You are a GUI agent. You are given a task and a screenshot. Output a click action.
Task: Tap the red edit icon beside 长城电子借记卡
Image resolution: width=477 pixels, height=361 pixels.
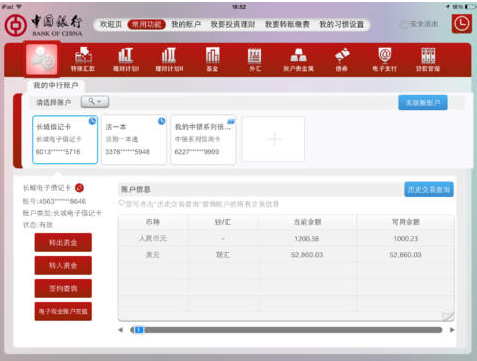(x=79, y=188)
